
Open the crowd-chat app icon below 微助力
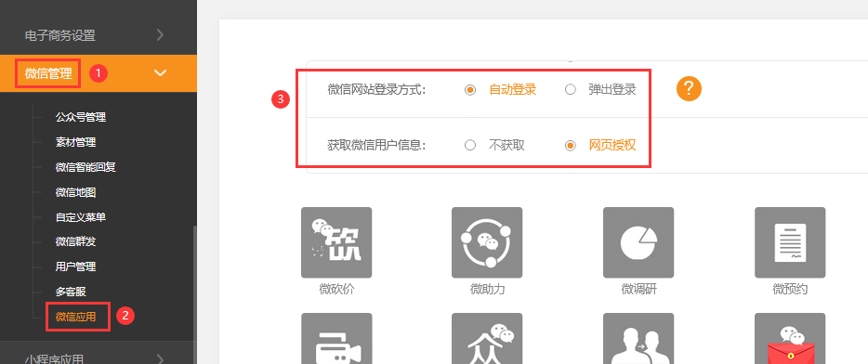(x=487, y=339)
